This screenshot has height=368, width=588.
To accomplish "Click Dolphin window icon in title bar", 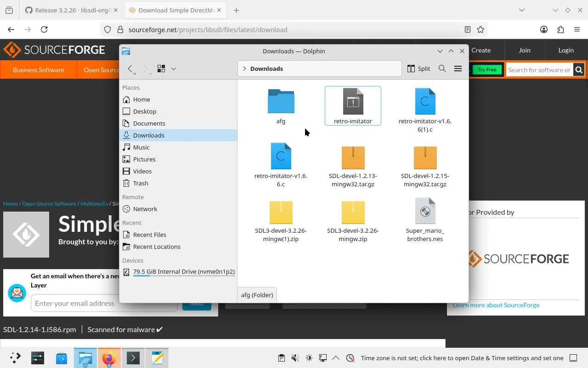I will coord(126,51).
